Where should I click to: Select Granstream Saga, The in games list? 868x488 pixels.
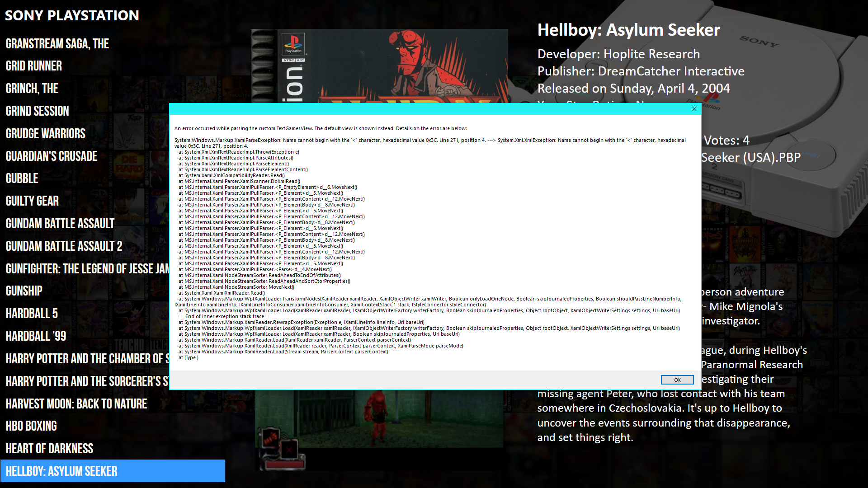coord(57,44)
